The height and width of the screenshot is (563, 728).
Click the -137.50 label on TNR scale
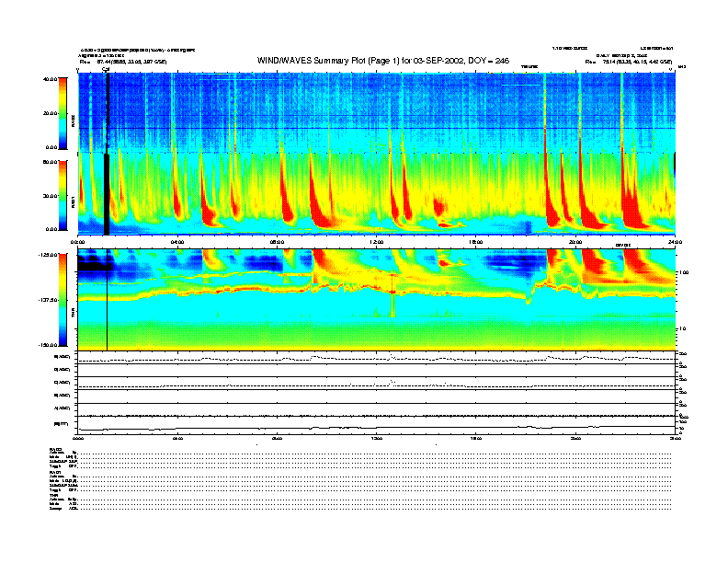point(48,300)
